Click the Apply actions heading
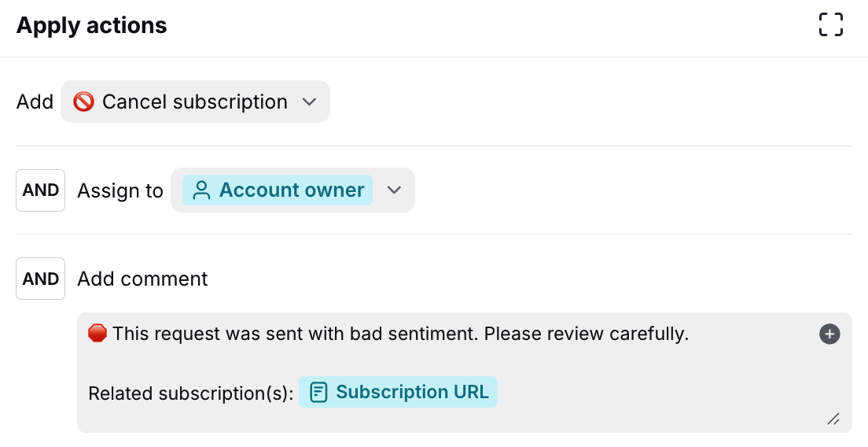This screenshot has width=868, height=447. click(91, 25)
